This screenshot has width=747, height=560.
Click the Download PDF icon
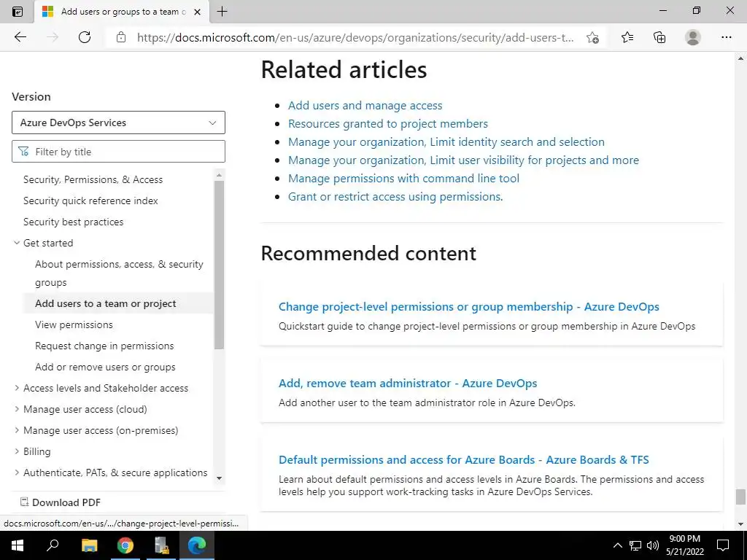tap(24, 502)
